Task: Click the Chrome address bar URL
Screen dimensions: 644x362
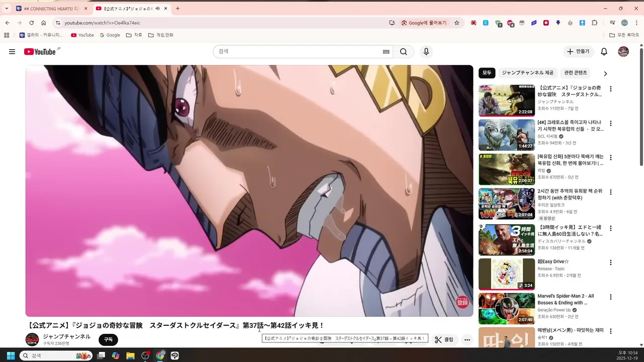Action: click(x=102, y=23)
